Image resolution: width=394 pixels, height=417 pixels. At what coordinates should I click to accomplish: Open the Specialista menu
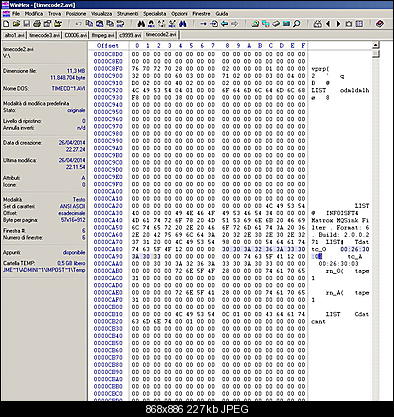tap(155, 14)
